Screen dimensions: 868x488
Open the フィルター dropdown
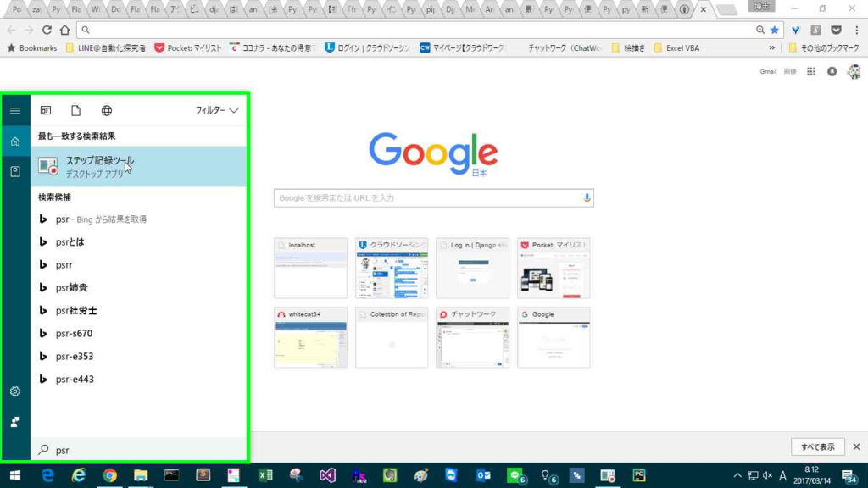click(x=216, y=111)
